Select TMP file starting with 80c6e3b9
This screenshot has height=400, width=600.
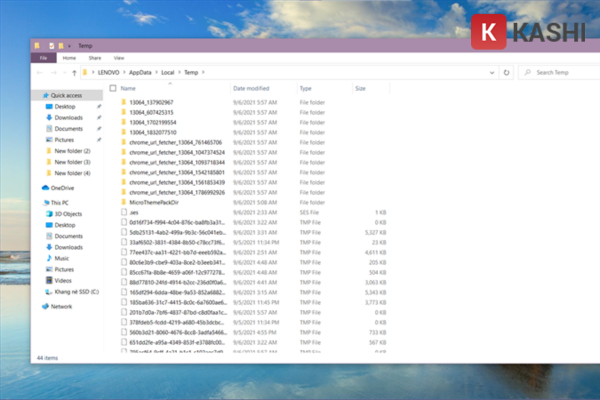pos(177,262)
